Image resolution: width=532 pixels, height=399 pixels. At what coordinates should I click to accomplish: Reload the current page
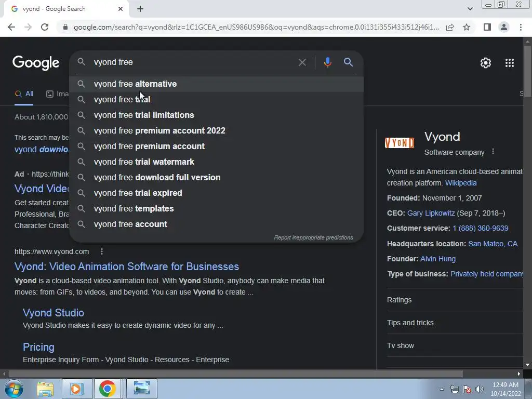pos(45,27)
